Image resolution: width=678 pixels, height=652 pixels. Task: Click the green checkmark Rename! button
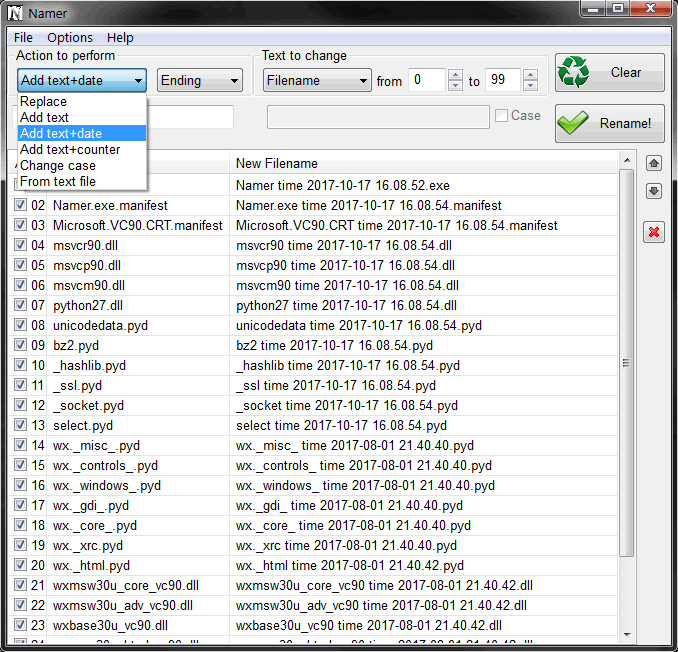(x=609, y=123)
